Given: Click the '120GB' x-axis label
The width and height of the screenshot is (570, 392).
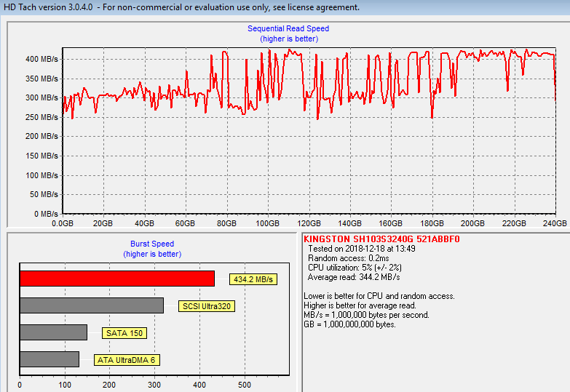Looking at the screenshot, I should click(x=309, y=223).
